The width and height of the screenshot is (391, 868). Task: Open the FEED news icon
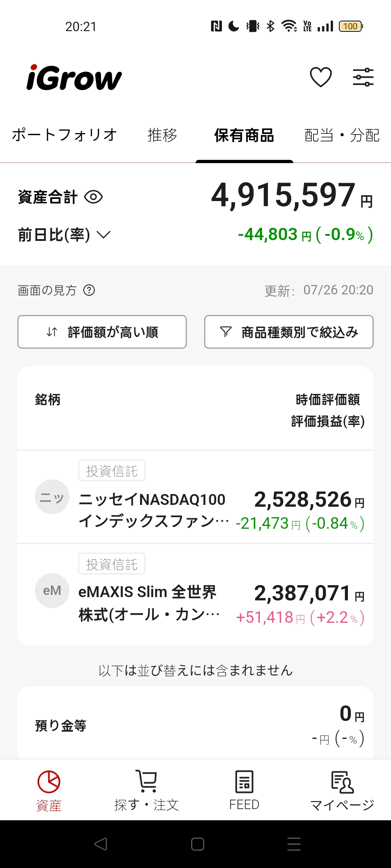coord(244,782)
